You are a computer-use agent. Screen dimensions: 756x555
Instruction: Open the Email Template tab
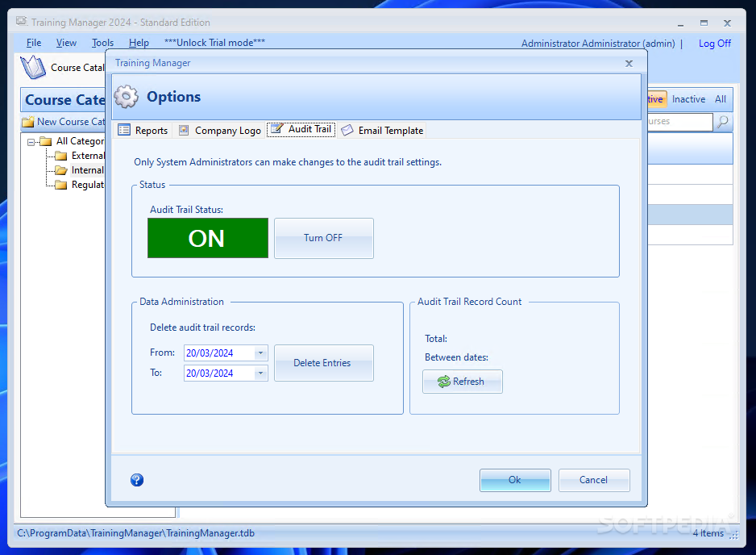[x=382, y=131]
